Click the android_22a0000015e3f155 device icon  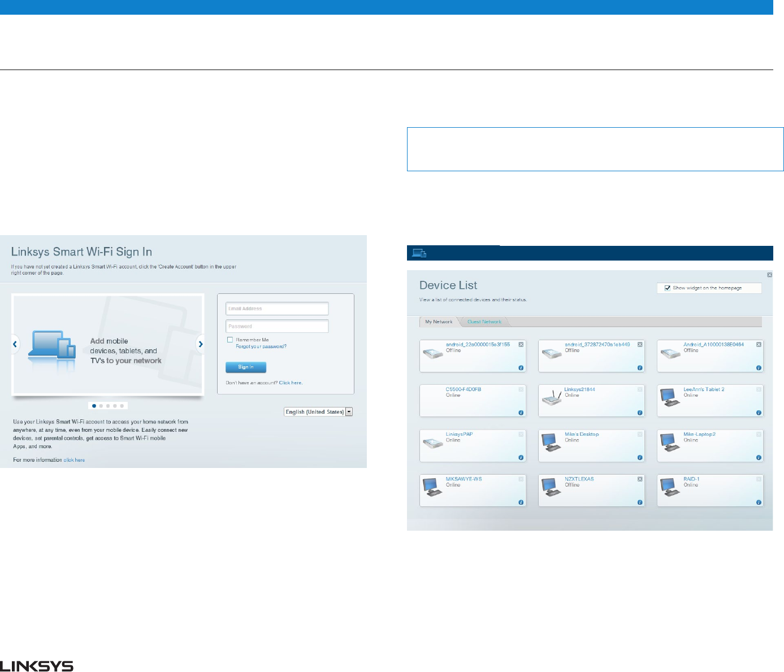433,354
